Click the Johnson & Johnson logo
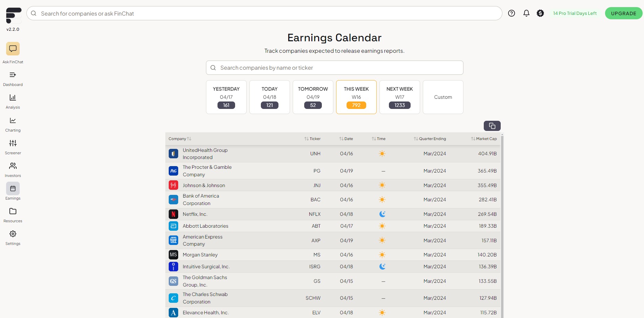644x318 pixels. [x=173, y=185]
